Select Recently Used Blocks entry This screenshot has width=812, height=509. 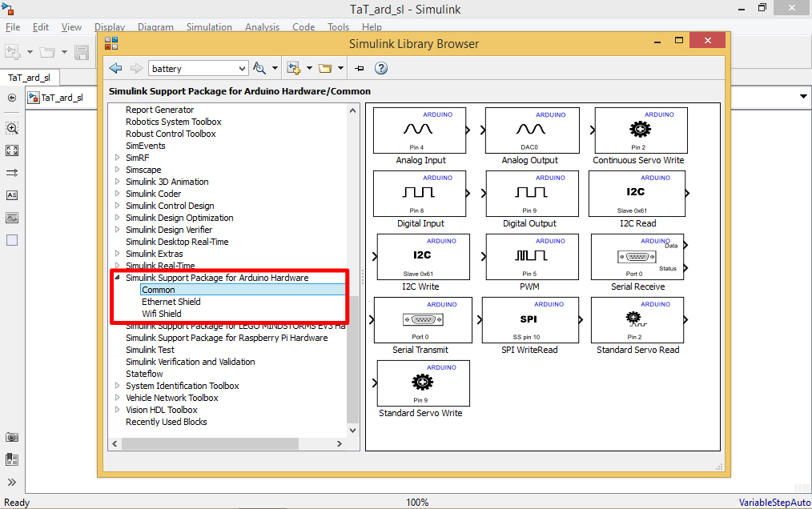pos(167,422)
